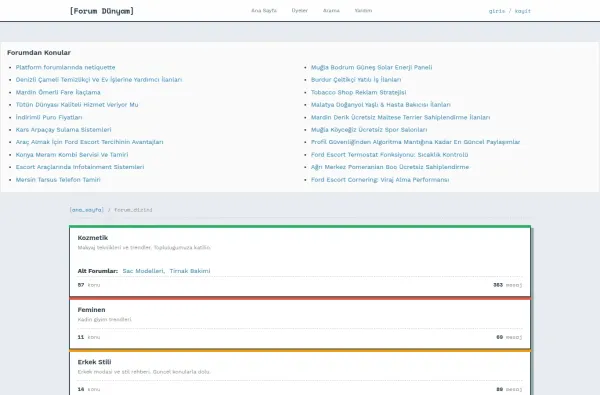600x395 pixels.
Task: Open the Arama menu item
Action: [x=331, y=11]
